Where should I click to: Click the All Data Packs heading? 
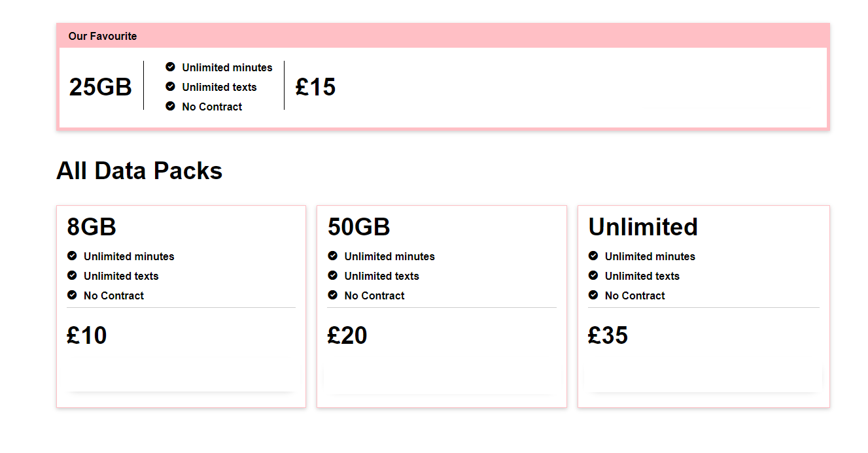tap(139, 171)
